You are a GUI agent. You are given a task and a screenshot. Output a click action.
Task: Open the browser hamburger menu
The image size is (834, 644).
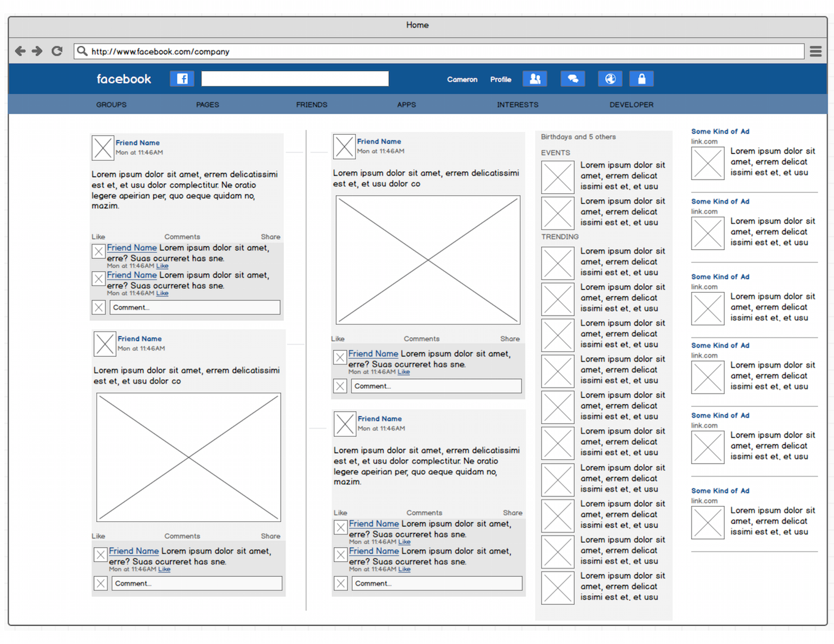pos(816,52)
